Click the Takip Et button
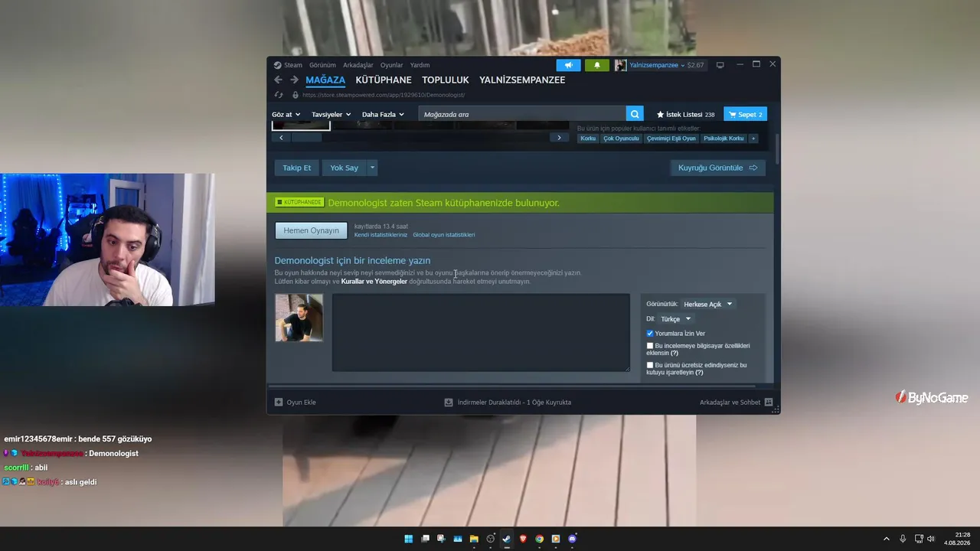 (297, 168)
